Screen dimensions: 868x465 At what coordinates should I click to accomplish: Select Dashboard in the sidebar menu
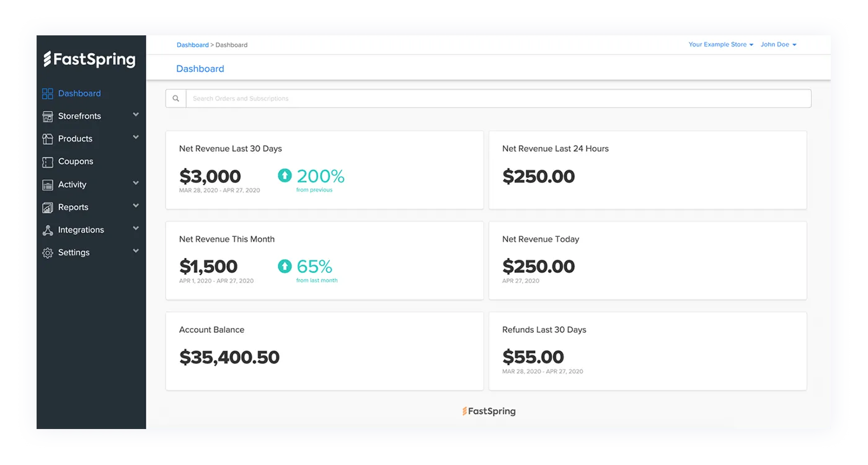tap(79, 93)
